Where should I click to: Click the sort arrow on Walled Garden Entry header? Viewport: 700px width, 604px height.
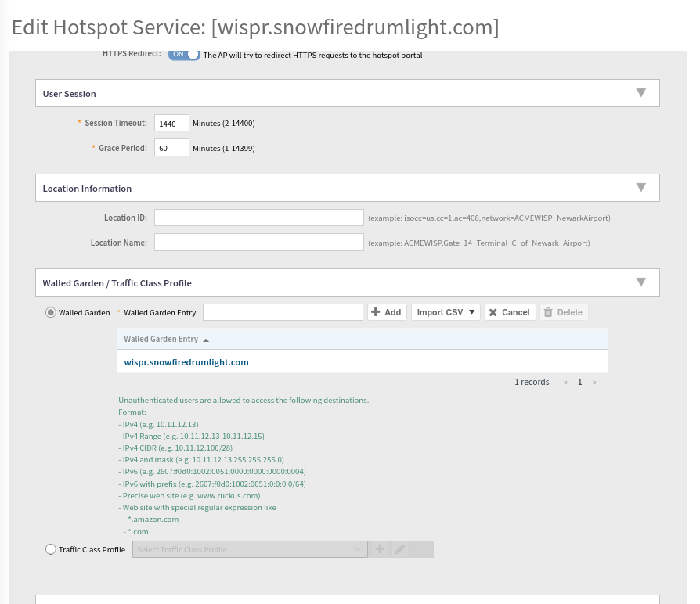click(x=205, y=340)
